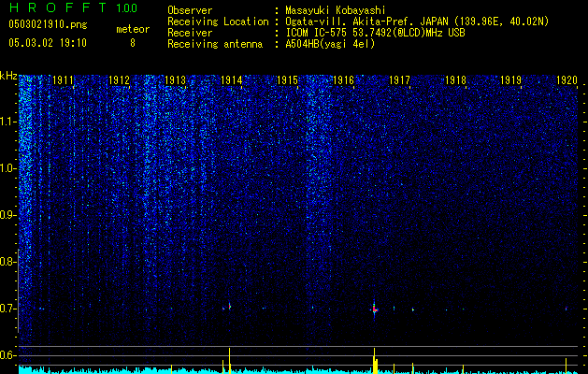Click the small red echo below 1920

coord(566,309)
